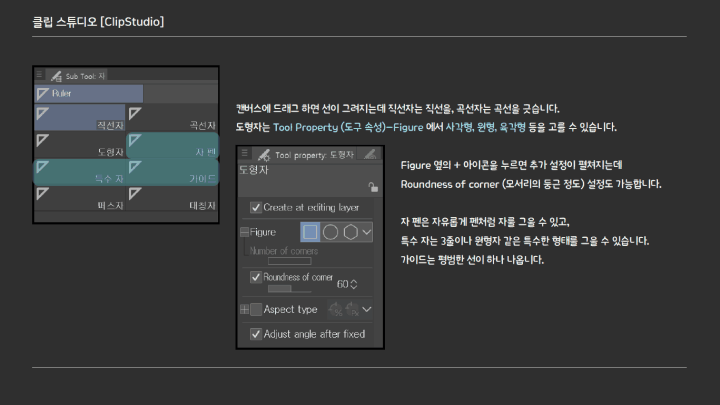Select the pixel aspect type icon
The width and height of the screenshot is (720, 405).
352,309
